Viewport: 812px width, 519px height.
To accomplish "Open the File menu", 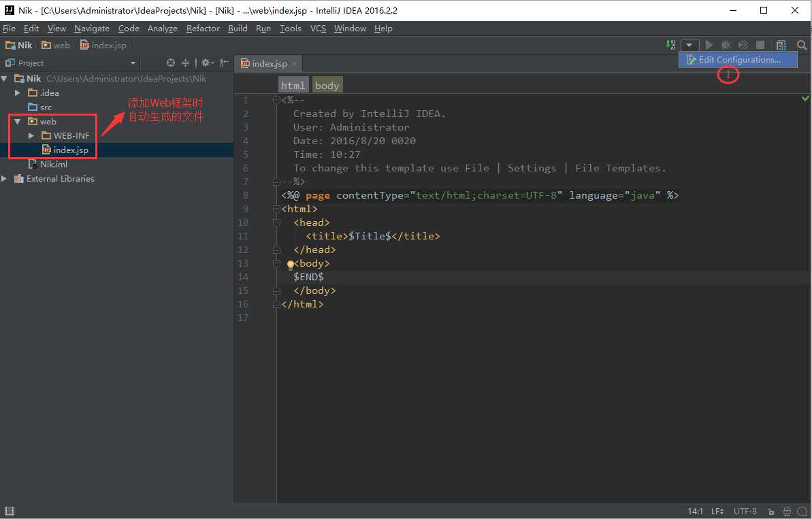I will [10, 29].
